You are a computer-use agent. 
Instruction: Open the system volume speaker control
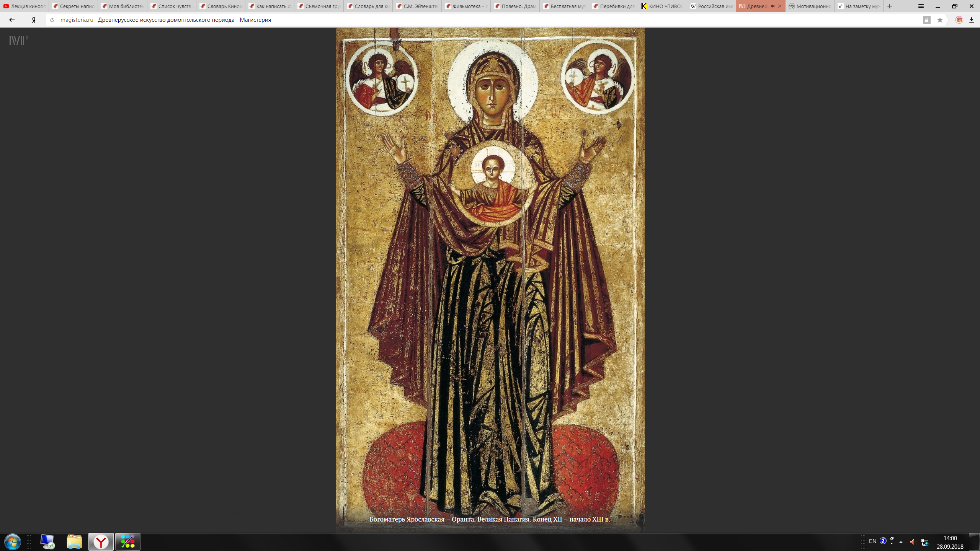912,542
